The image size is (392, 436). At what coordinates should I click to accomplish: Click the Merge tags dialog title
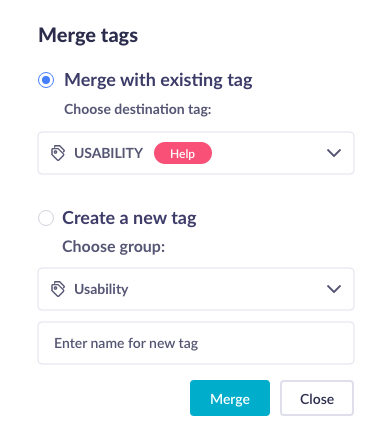tap(88, 35)
